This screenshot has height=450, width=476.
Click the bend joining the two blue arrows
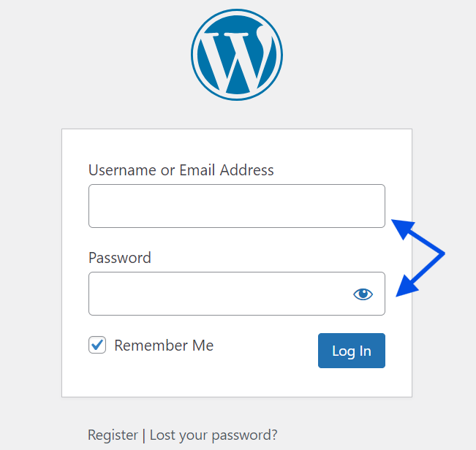(x=442, y=253)
